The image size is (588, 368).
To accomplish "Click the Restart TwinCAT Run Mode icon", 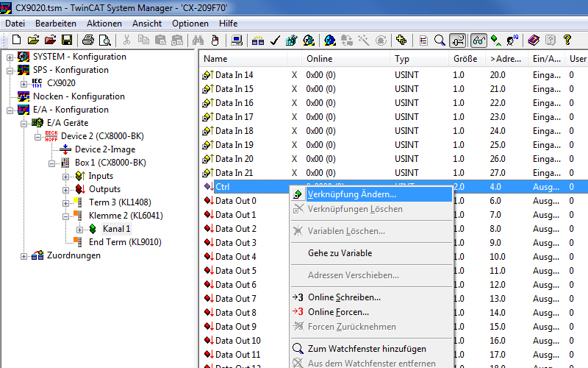I will 309,40.
